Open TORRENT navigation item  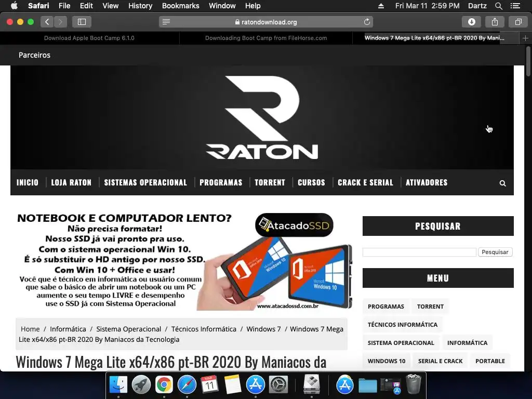(x=270, y=182)
